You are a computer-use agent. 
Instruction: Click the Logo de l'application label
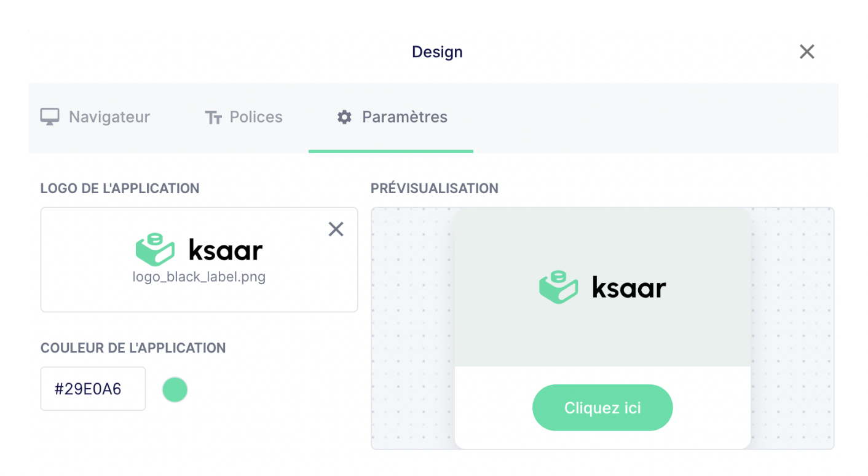[x=120, y=189]
